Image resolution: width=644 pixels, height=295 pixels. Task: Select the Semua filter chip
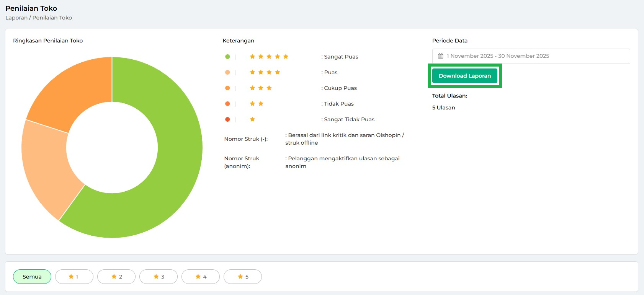[32, 277]
